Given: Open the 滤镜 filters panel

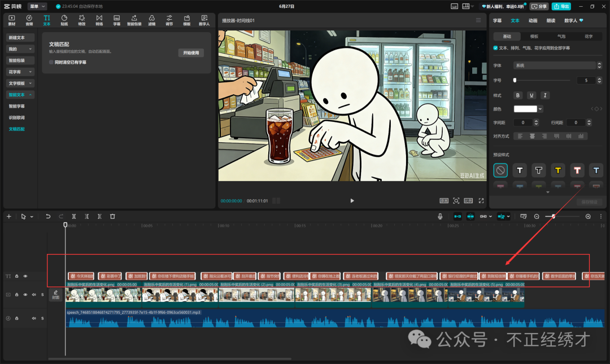Looking at the screenshot, I should click(152, 20).
